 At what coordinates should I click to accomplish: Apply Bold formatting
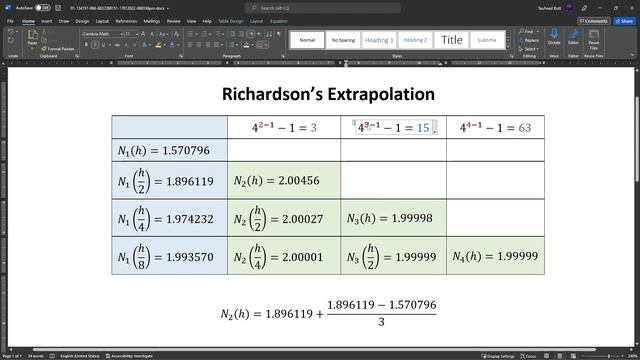click(x=87, y=45)
